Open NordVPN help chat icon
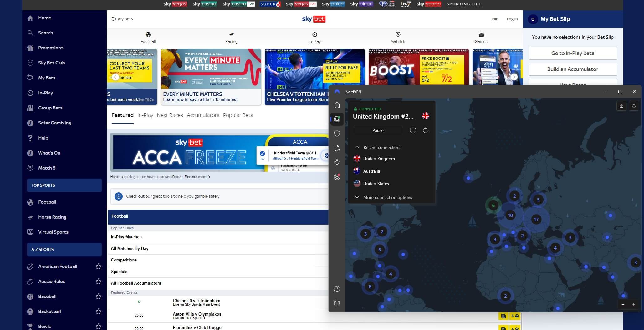This screenshot has height=330, width=644. click(337, 289)
